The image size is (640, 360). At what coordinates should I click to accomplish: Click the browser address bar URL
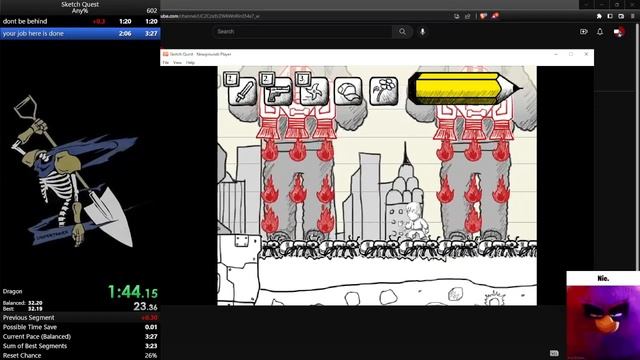210,16
